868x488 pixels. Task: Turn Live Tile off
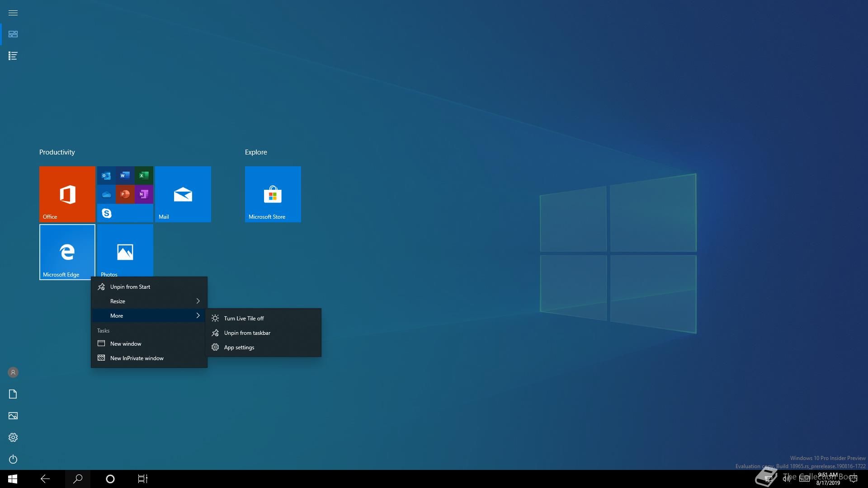coord(263,319)
